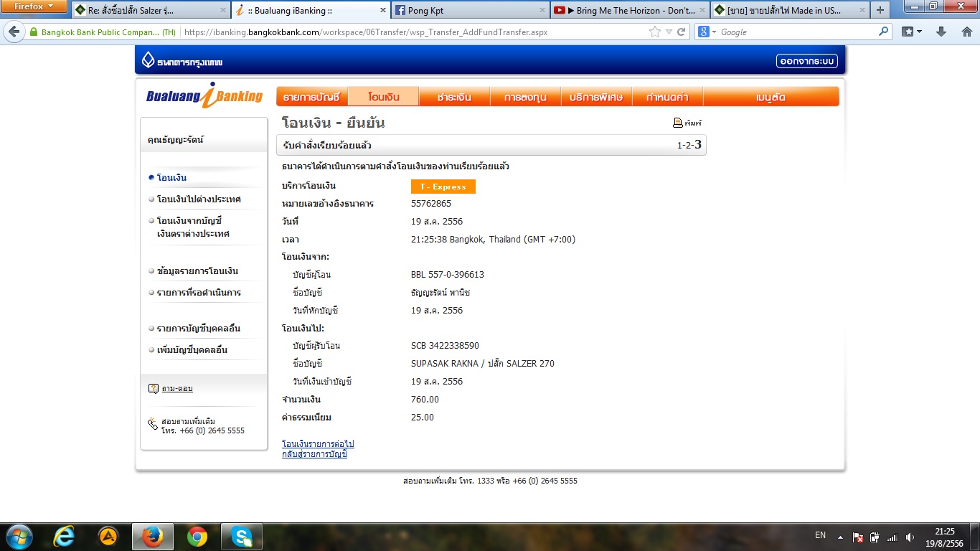Open the orange Firefox application menu
Screen dimensions: 980x551
(34, 6)
